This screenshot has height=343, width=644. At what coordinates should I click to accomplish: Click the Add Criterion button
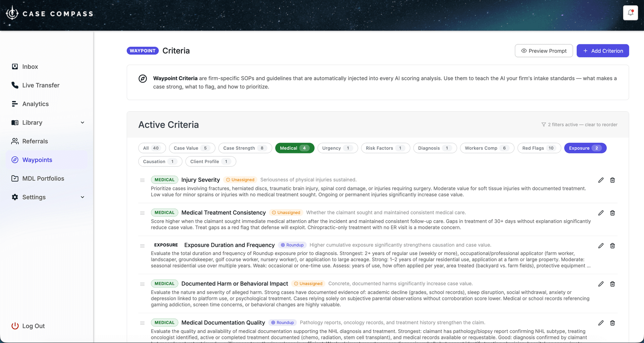pos(602,51)
